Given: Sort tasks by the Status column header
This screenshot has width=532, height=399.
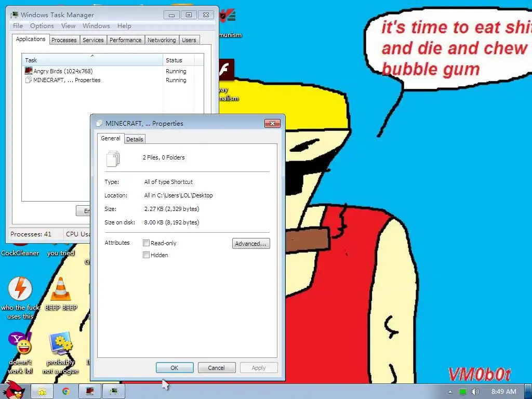Looking at the screenshot, I should (x=179, y=60).
